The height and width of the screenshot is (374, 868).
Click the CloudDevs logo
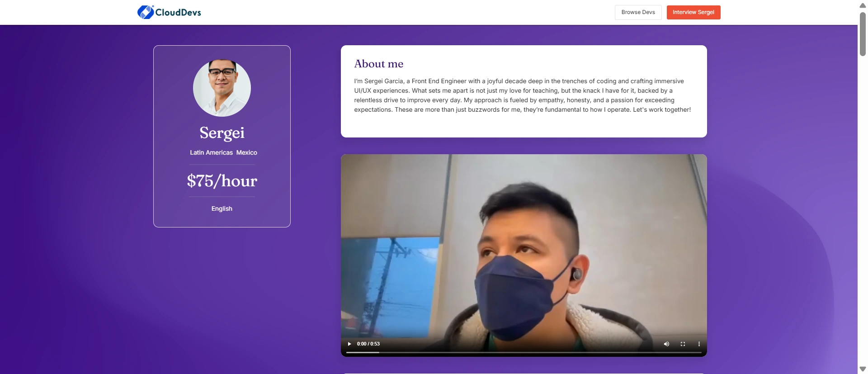click(169, 12)
